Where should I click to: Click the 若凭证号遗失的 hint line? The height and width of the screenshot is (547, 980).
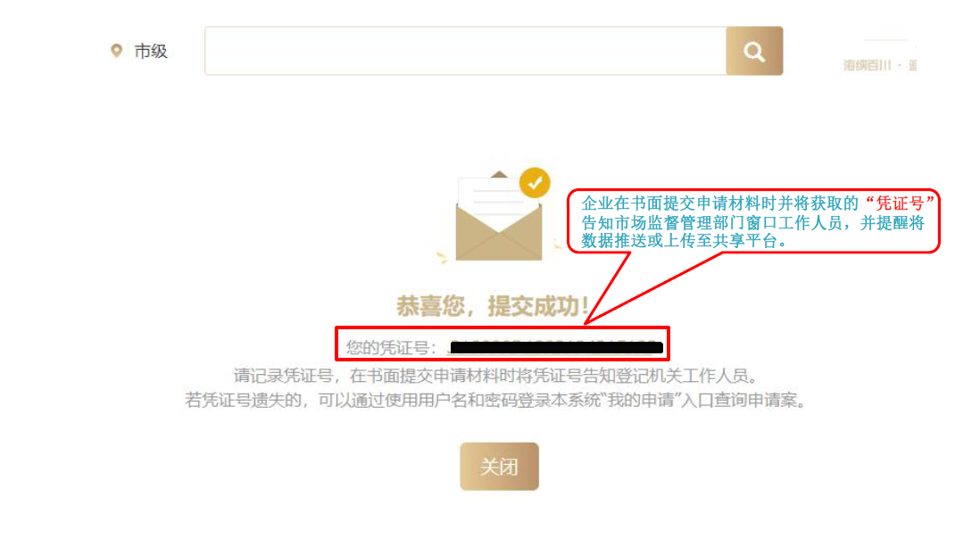496,400
